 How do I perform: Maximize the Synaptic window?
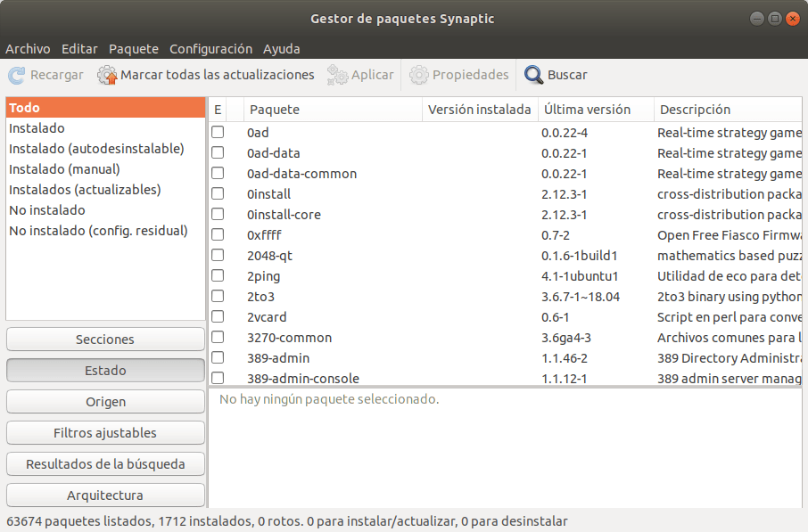point(774,18)
